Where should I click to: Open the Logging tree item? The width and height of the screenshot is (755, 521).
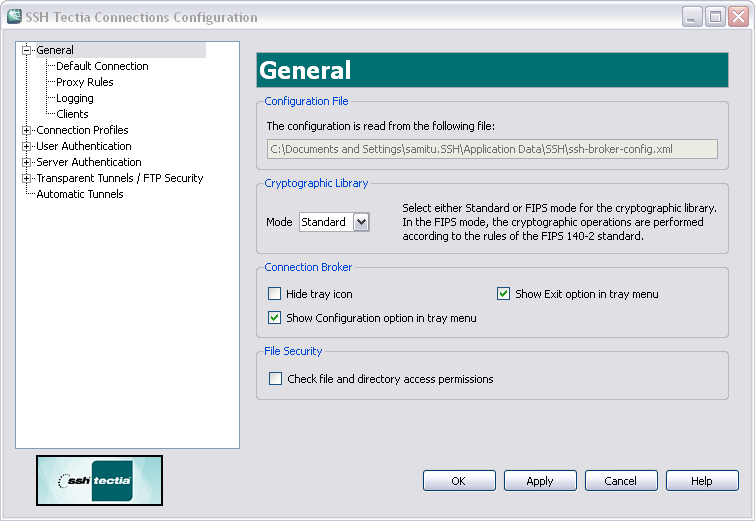[x=75, y=98]
